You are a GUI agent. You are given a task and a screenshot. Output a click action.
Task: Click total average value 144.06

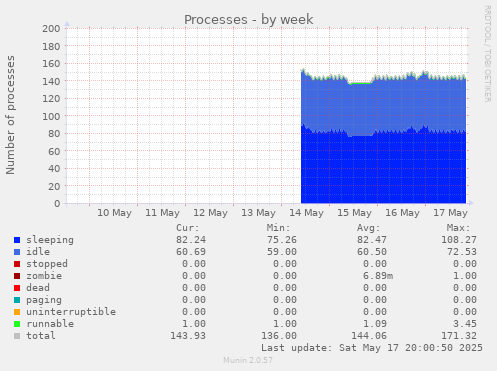click(x=369, y=336)
